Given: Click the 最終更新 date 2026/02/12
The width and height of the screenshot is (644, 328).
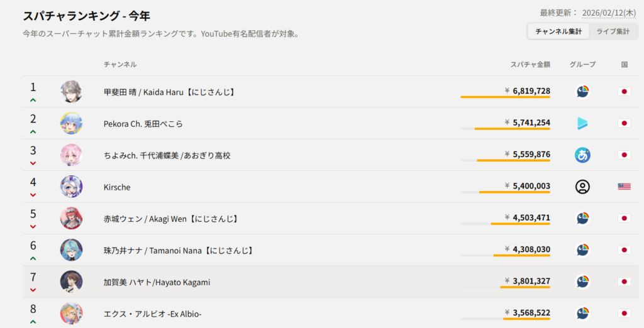Looking at the screenshot, I should coord(609,13).
